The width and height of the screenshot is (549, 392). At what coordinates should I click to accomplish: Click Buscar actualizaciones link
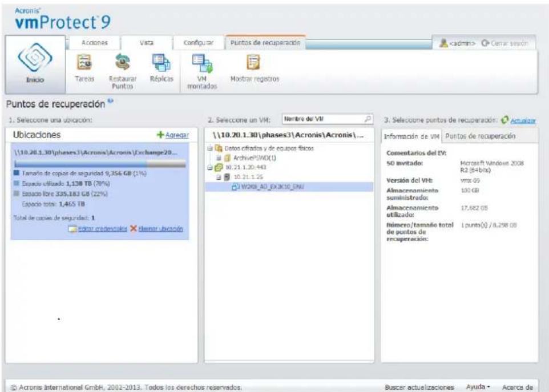(x=419, y=387)
